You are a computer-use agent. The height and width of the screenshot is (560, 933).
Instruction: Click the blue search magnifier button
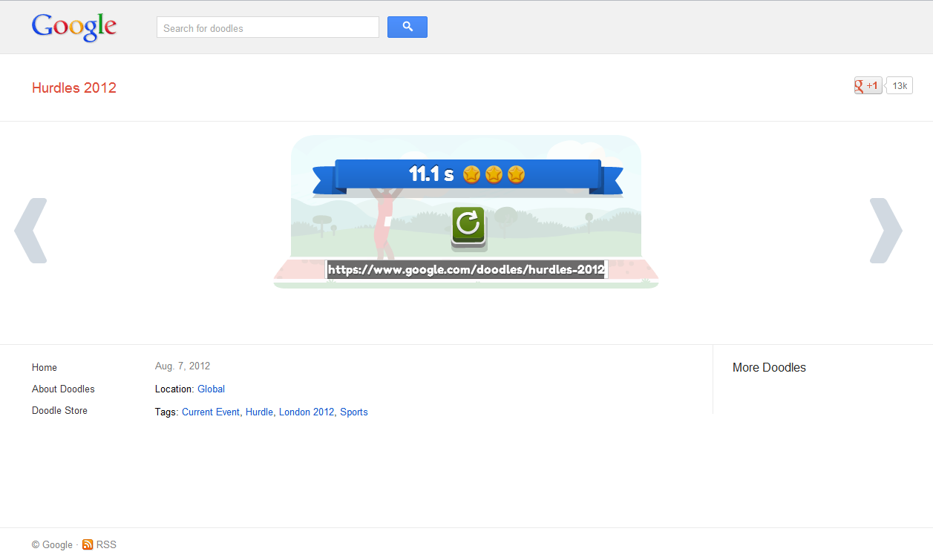point(407,27)
